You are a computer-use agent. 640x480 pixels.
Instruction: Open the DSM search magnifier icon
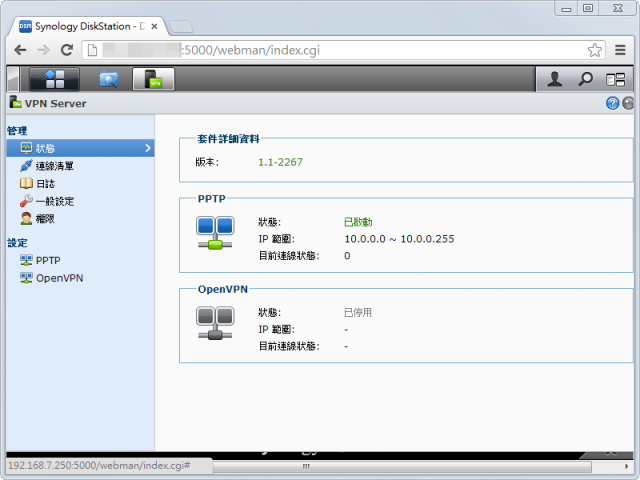[x=585, y=79]
